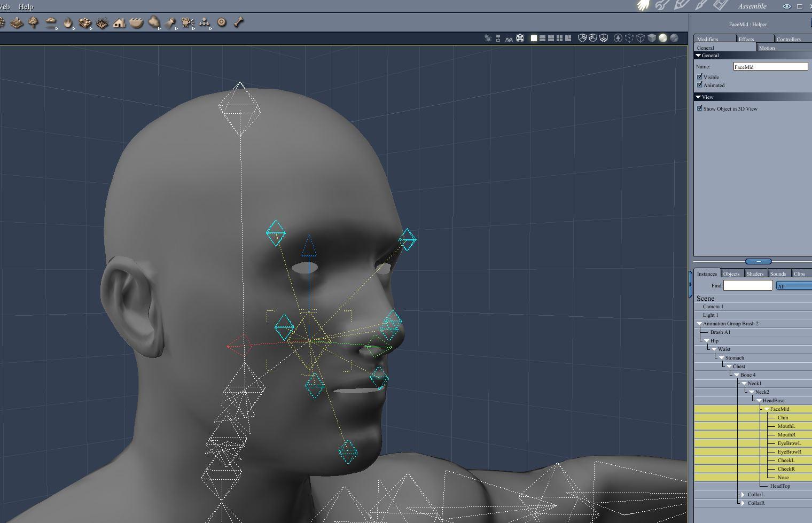Collapse the View section triangle
Image resolution: width=812 pixels, height=523 pixels.
tap(698, 97)
